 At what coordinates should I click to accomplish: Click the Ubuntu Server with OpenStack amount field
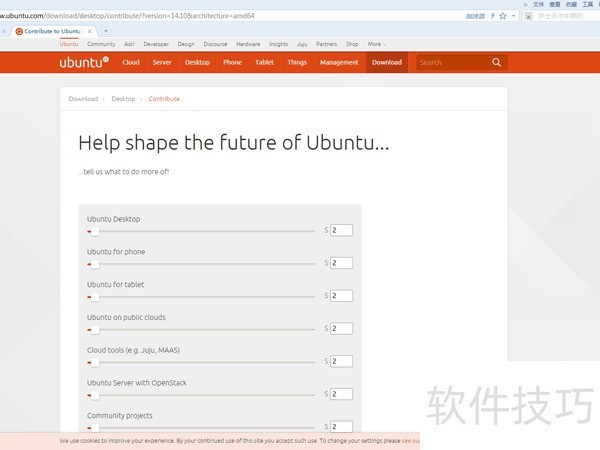coord(341,394)
